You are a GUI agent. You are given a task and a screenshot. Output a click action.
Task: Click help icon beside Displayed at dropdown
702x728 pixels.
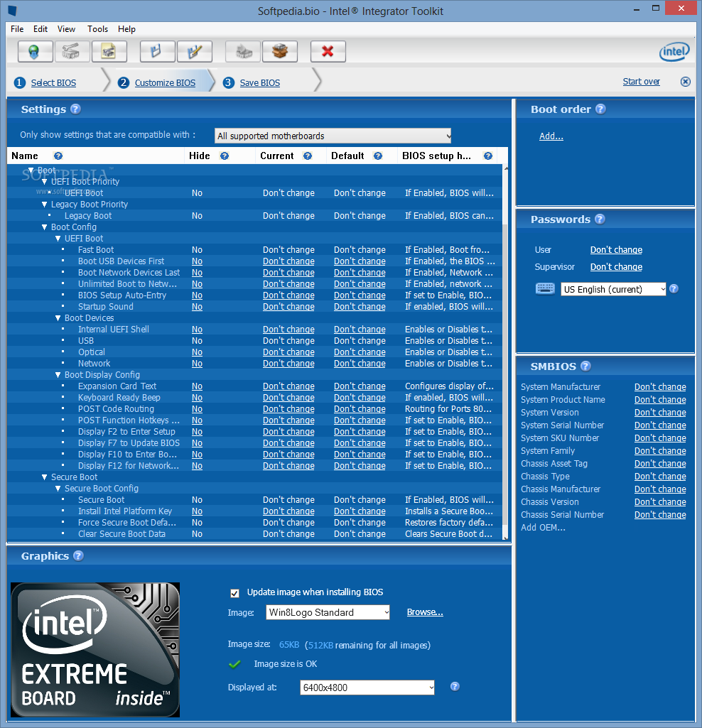click(455, 687)
